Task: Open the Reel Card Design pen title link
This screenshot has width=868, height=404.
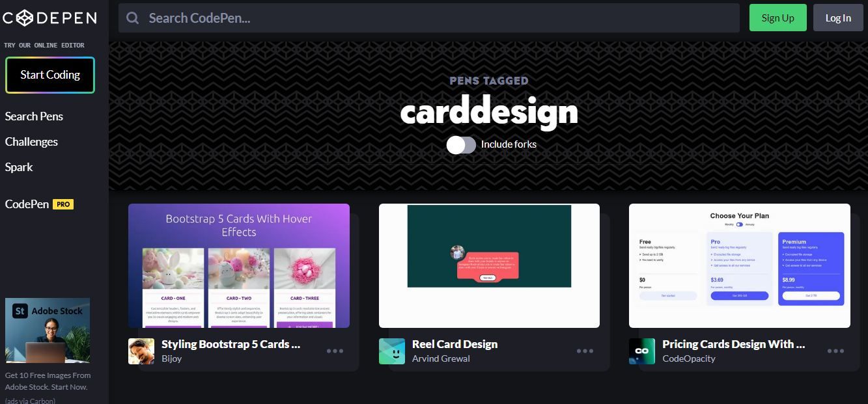Action: 455,344
